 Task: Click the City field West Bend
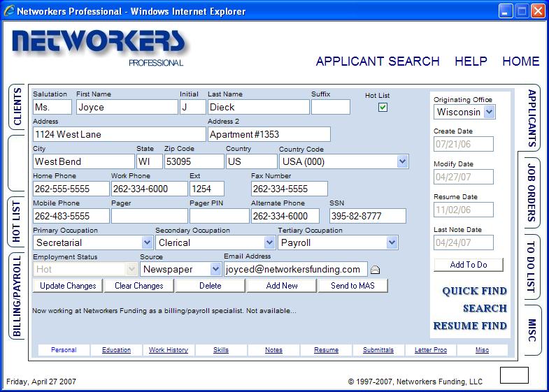[84, 161]
